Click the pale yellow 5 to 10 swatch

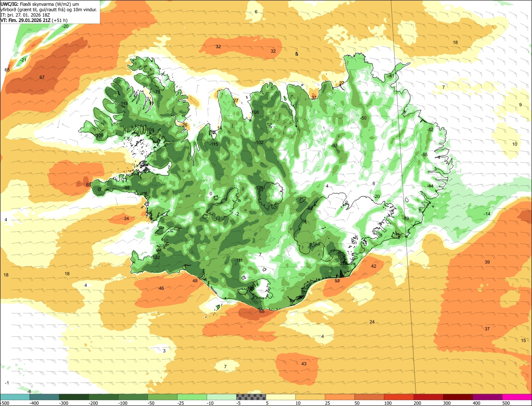pos(281,397)
